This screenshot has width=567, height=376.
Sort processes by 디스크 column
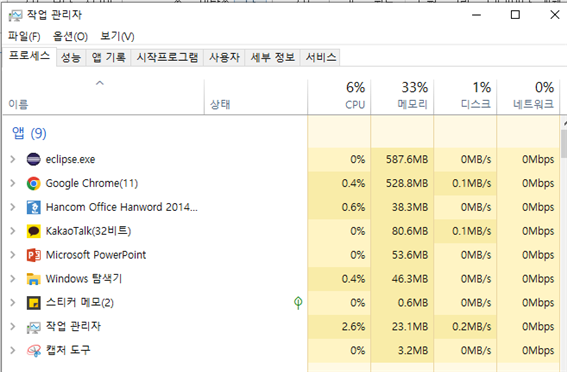(x=465, y=96)
